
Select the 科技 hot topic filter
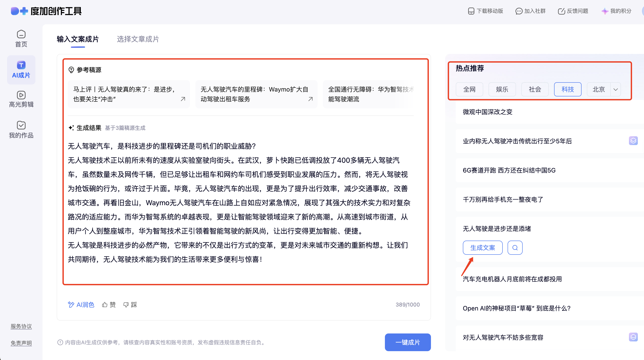coord(568,89)
